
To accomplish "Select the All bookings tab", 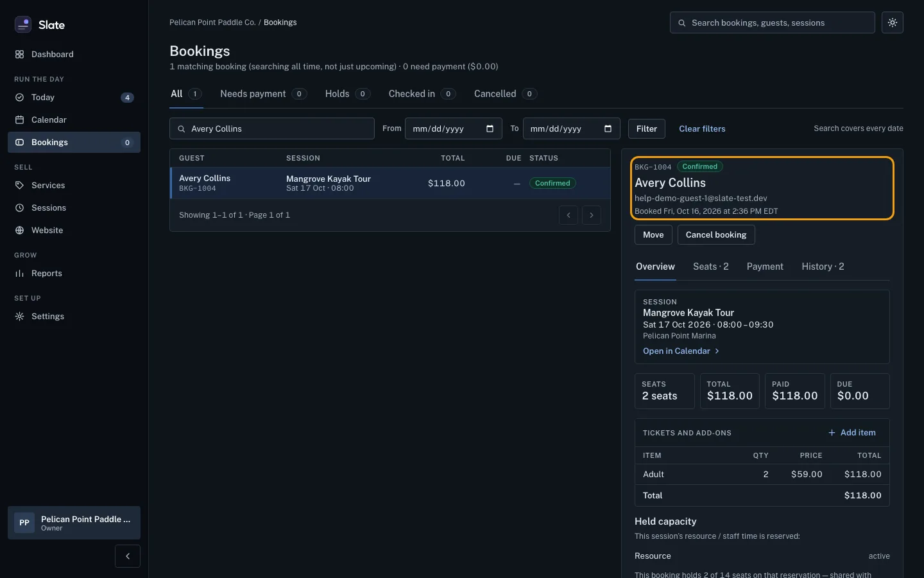I will 186,94.
